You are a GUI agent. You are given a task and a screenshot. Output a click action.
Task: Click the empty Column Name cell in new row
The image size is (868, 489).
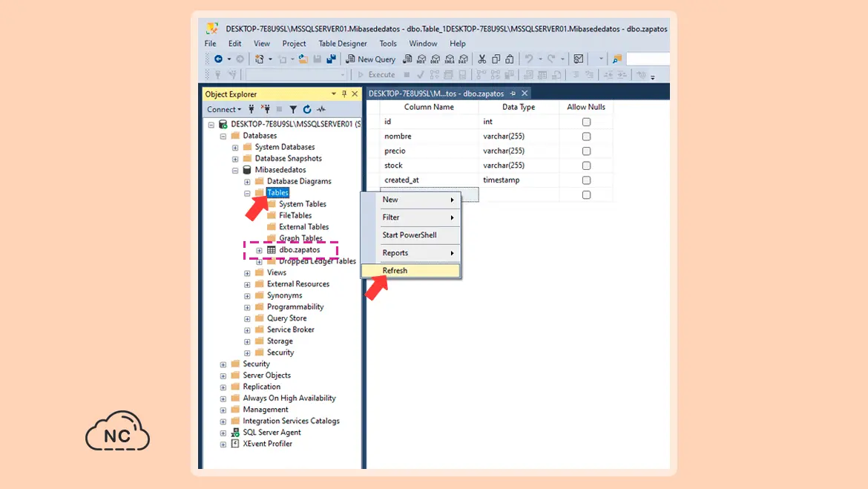coord(430,195)
